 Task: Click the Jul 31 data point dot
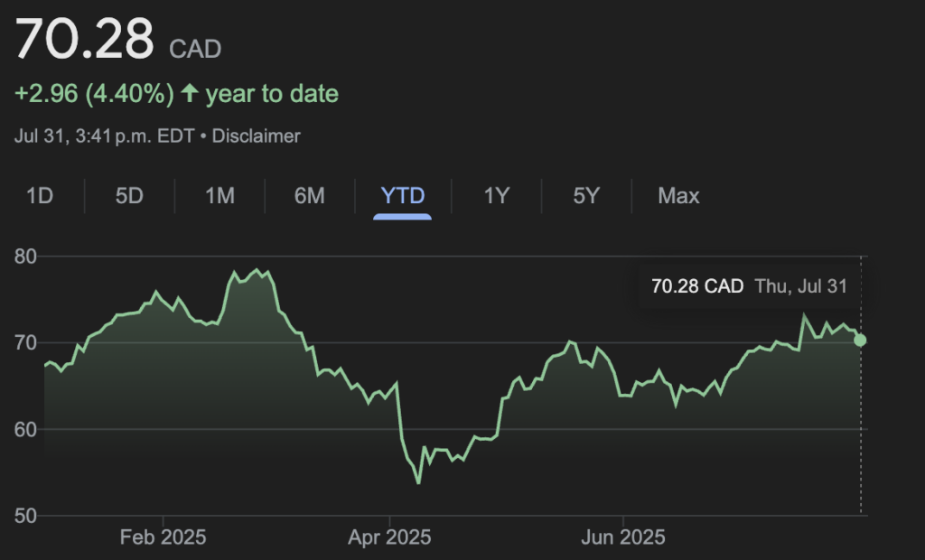point(860,341)
